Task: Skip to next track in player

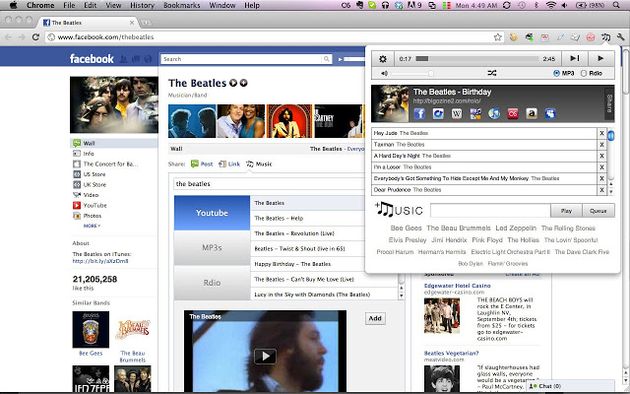Action: [575, 59]
